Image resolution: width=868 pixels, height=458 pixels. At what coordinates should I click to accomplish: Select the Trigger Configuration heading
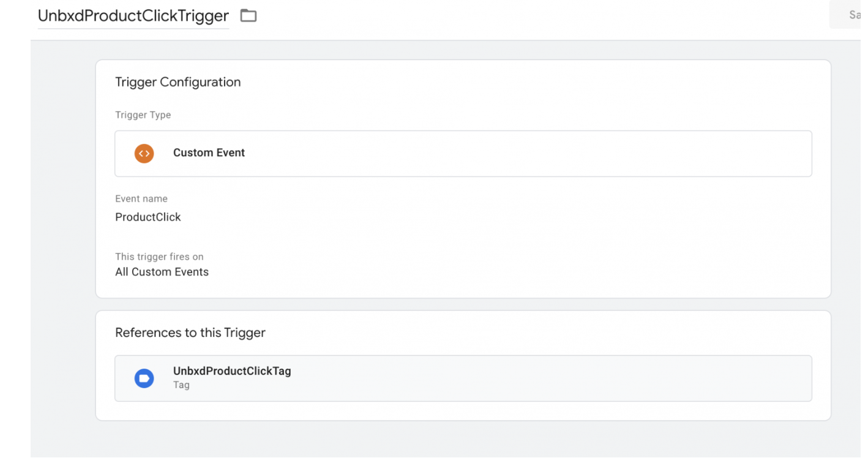click(178, 82)
